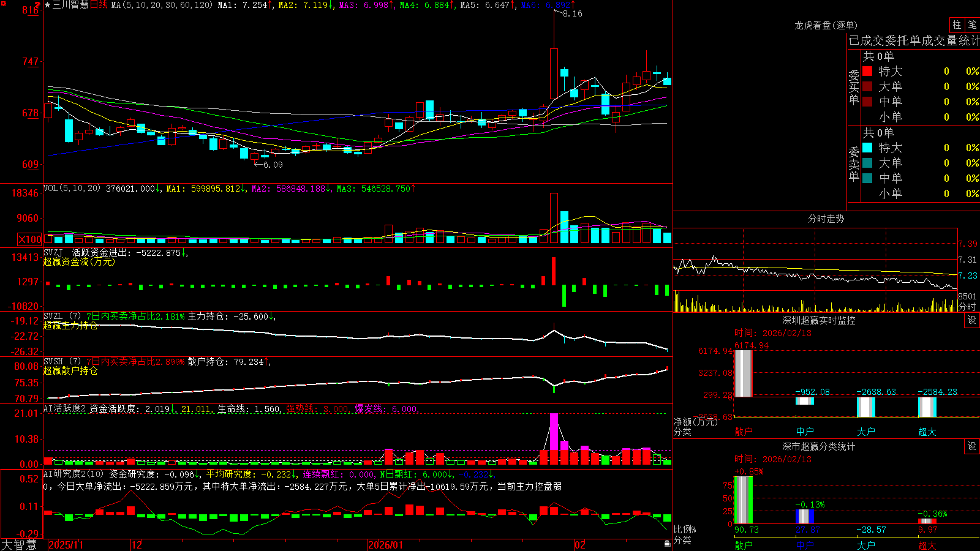Viewport: 980px width, 551px height.
Task: Click the 超赢散户持仓 label
Action: click(70, 370)
